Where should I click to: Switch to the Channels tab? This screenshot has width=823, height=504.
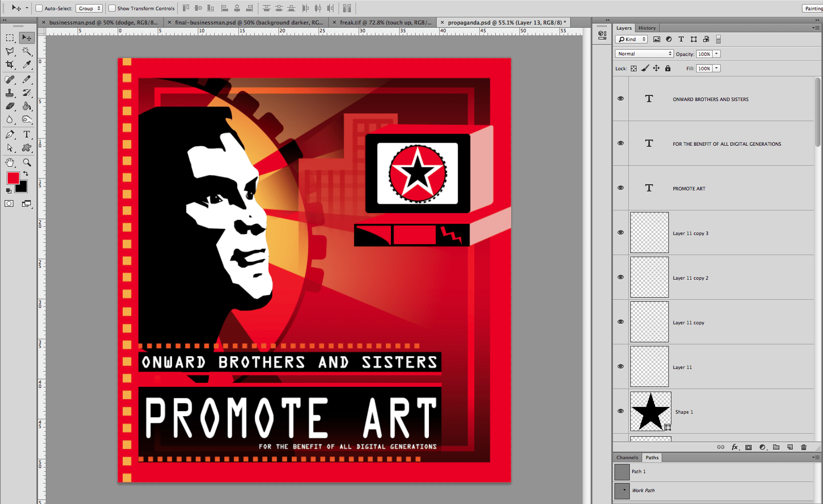click(627, 458)
